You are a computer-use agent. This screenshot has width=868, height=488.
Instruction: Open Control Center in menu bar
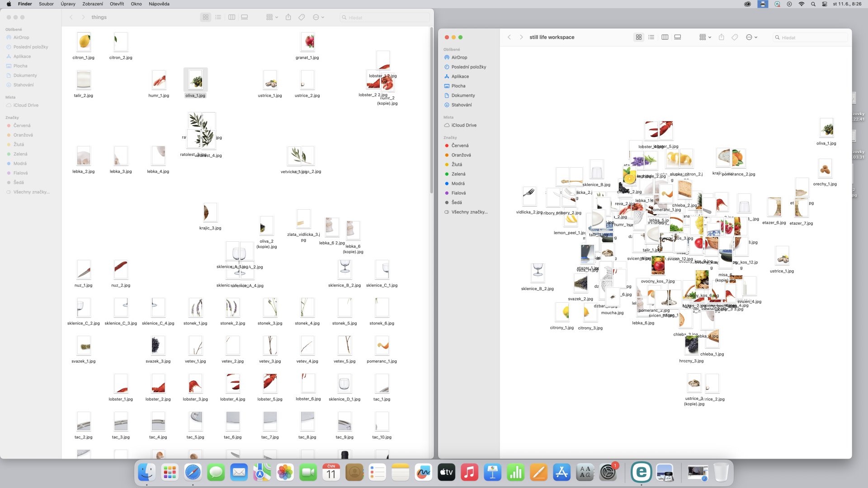(x=824, y=4)
